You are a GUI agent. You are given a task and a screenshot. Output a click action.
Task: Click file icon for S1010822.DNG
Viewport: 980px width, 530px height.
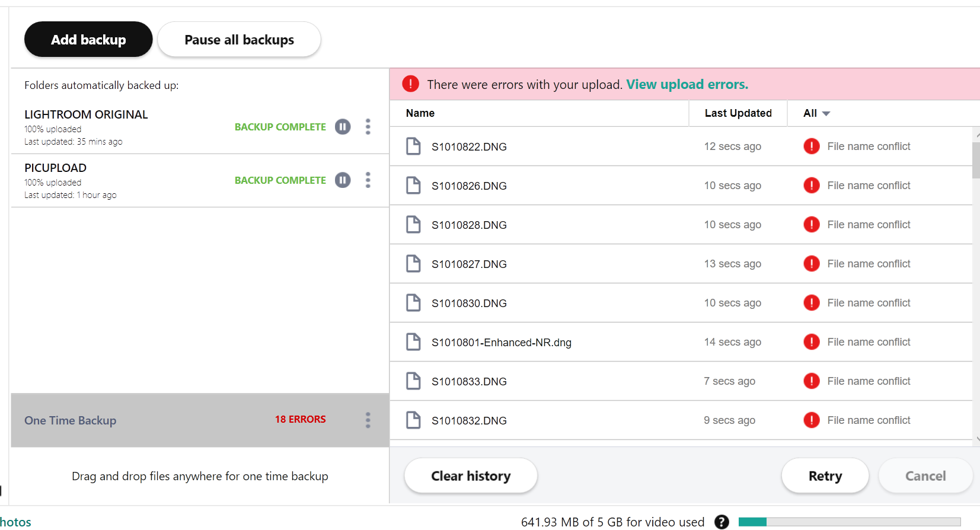(413, 146)
